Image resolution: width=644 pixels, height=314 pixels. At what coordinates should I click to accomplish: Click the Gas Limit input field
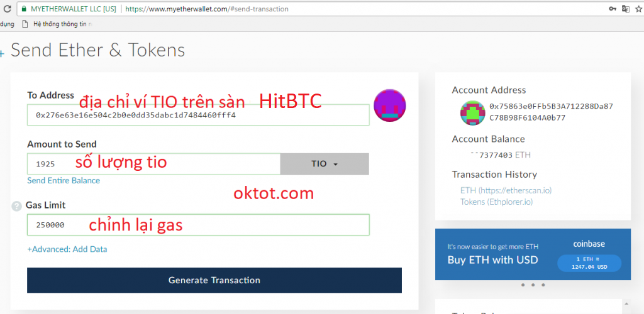point(198,225)
